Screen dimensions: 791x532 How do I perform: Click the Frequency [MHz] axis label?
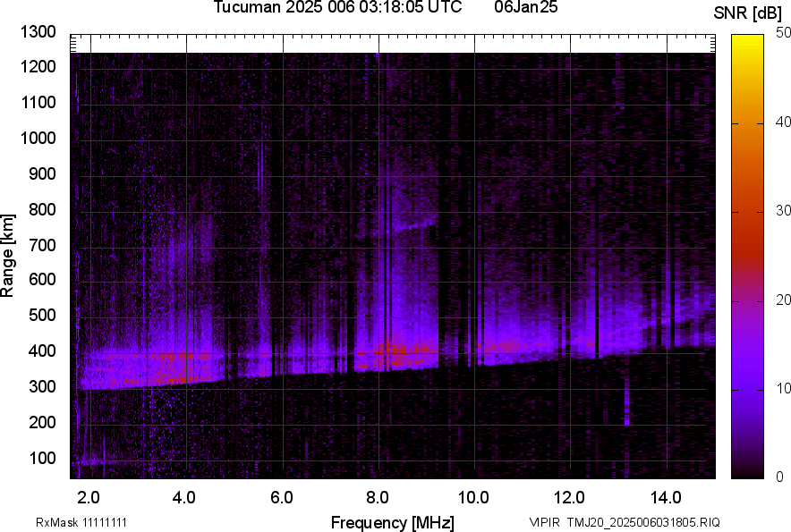(392, 522)
